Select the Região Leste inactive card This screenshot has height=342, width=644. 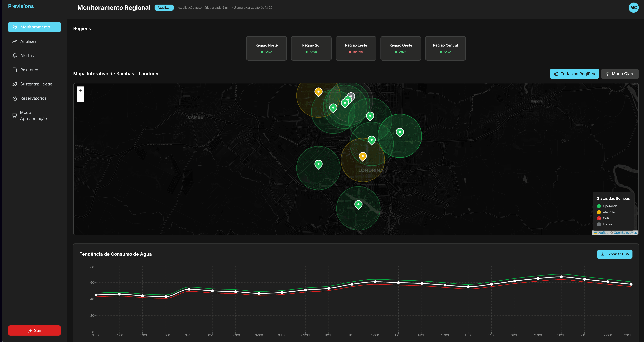tap(356, 48)
